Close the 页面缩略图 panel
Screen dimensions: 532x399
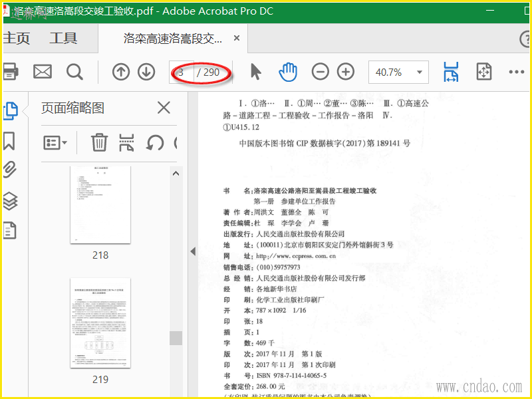coord(164,108)
